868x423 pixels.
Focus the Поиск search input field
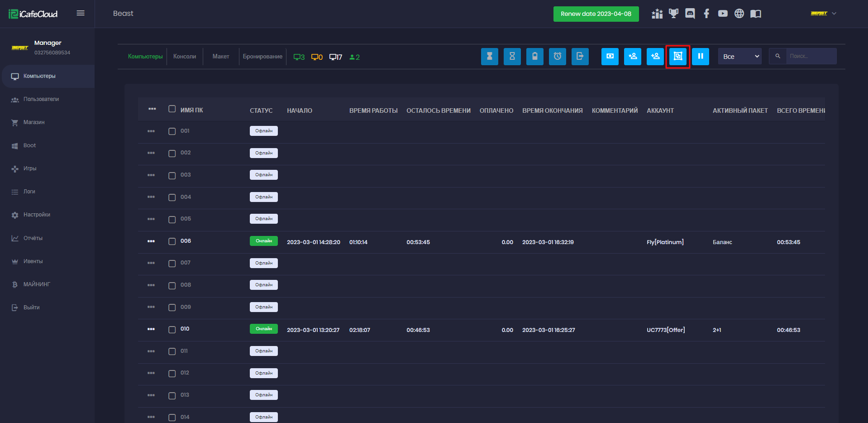pos(811,56)
